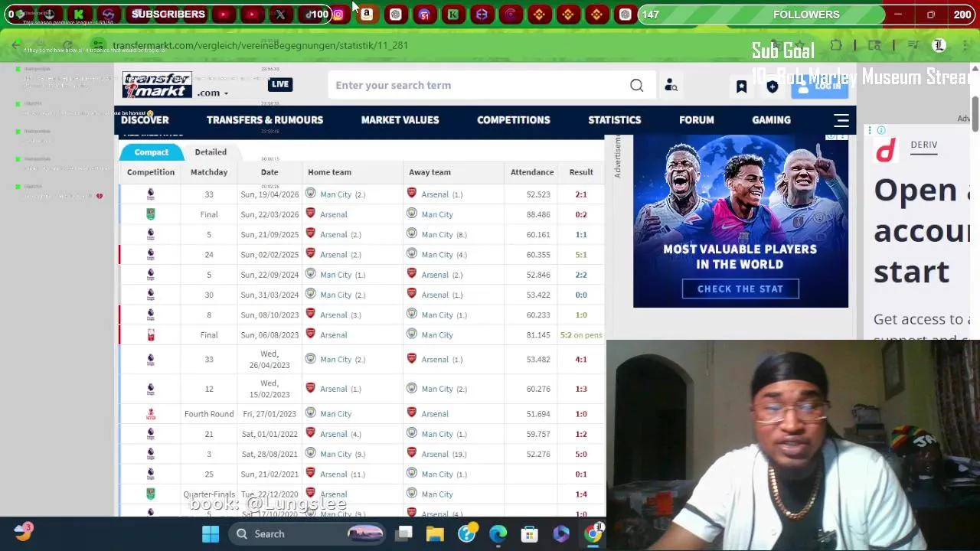
Task: Click competition icon in 22/03/2026 row
Action: pyautogui.click(x=151, y=214)
